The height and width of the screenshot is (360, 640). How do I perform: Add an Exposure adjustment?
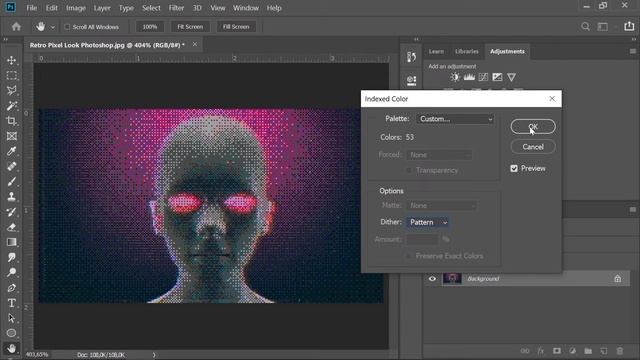click(x=497, y=77)
